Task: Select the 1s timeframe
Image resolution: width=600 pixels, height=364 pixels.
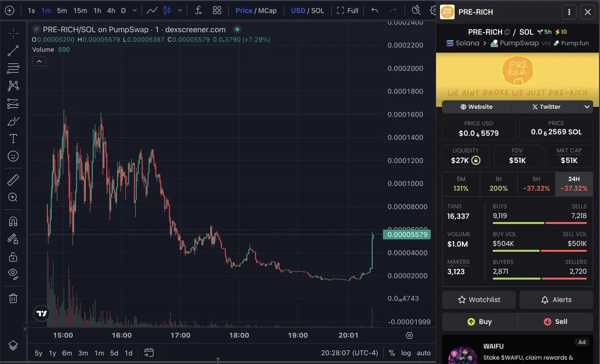Action: 31,10
